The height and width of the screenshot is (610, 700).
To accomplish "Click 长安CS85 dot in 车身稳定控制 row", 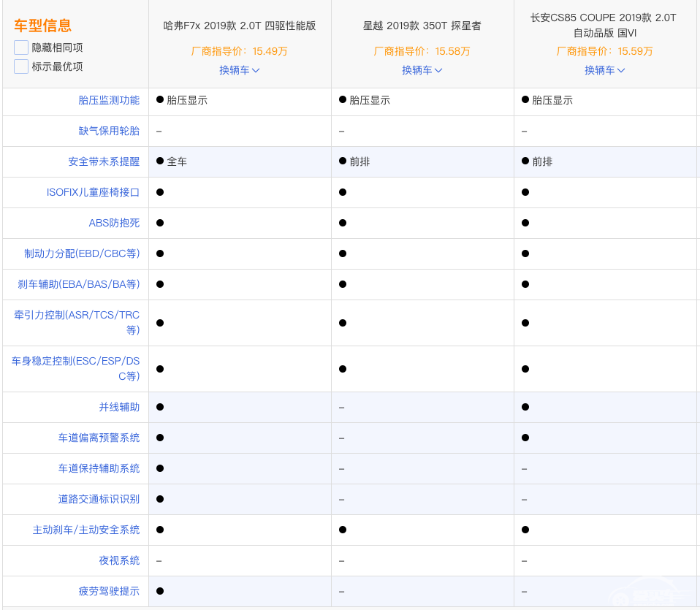I will click(x=525, y=369).
